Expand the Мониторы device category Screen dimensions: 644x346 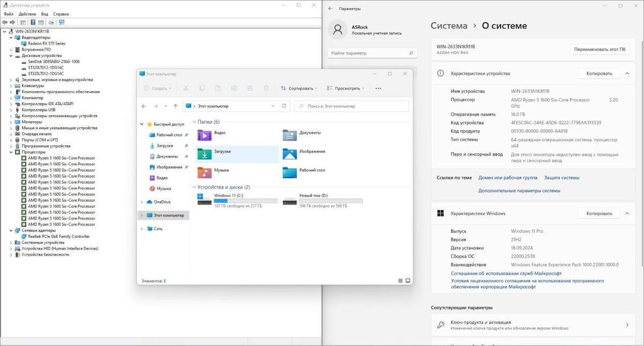[11, 122]
